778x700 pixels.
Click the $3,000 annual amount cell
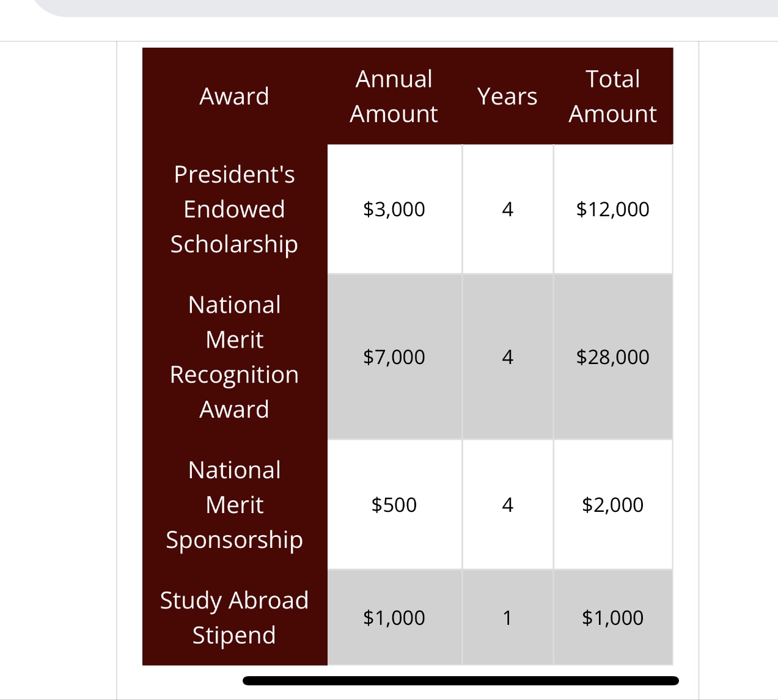394,209
